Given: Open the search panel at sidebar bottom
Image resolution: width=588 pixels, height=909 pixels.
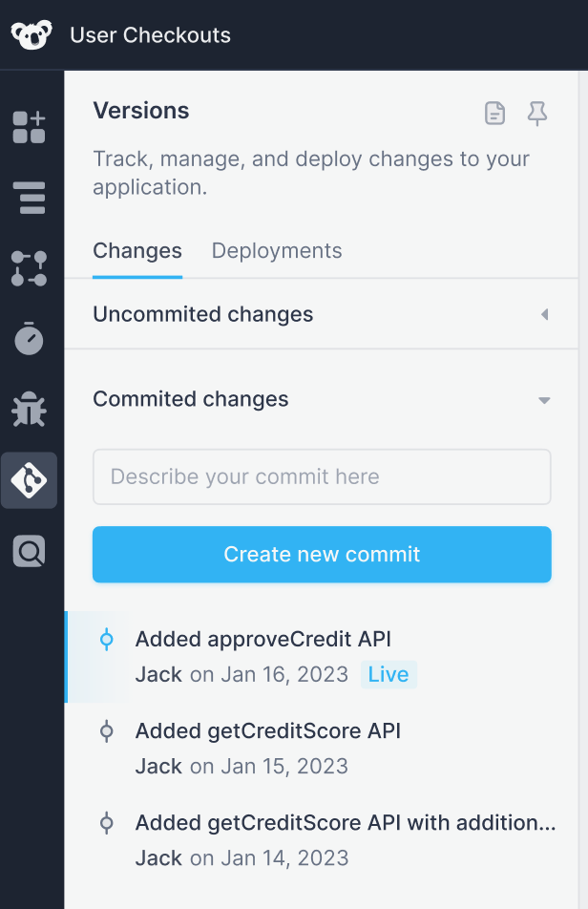Looking at the screenshot, I should click(30, 551).
